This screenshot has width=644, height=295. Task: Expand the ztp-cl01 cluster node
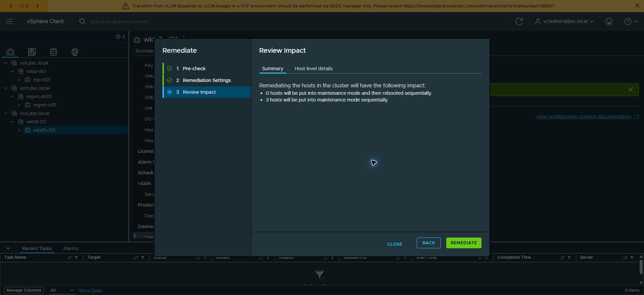point(19,80)
